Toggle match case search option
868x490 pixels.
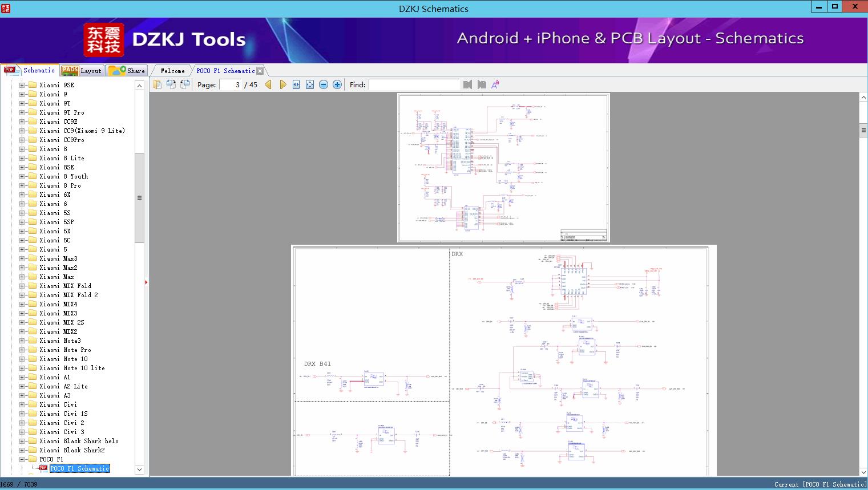(x=495, y=84)
